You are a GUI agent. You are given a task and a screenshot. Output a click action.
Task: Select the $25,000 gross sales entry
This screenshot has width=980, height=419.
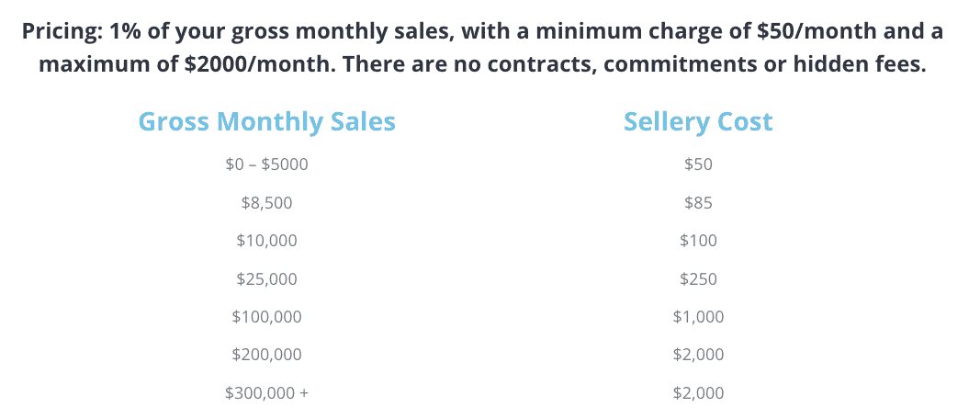coord(266,278)
